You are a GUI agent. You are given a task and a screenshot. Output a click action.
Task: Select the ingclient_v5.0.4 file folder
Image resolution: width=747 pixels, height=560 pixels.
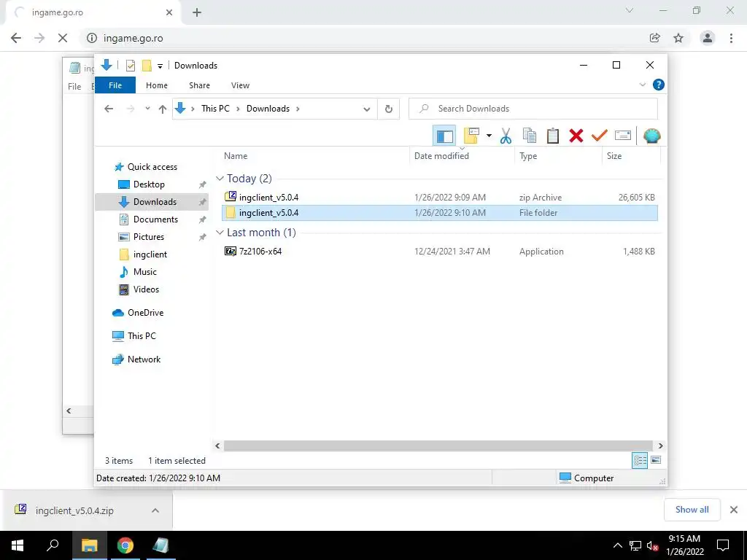(x=440, y=213)
